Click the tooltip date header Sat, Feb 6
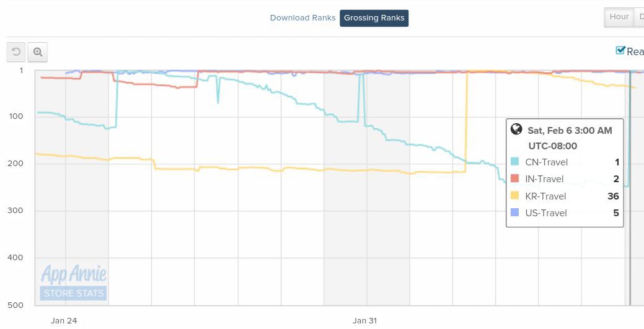Image resolution: width=644 pixels, height=329 pixels. tap(570, 130)
